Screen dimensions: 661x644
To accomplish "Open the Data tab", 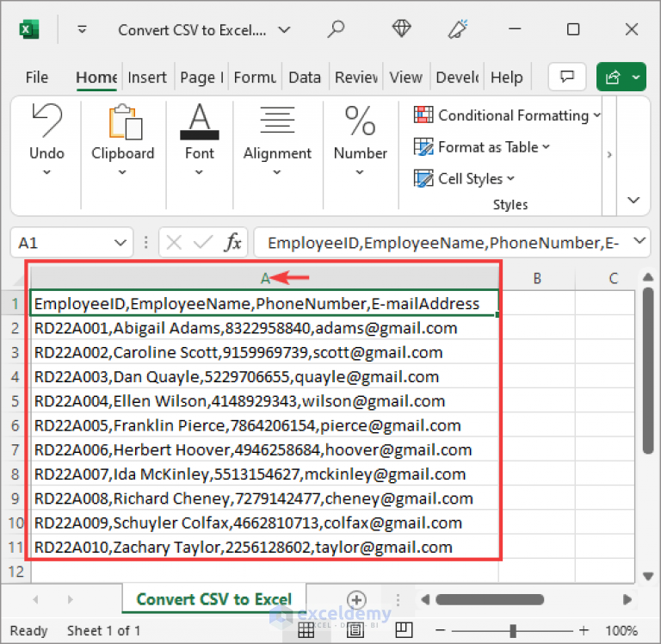I will (305, 77).
